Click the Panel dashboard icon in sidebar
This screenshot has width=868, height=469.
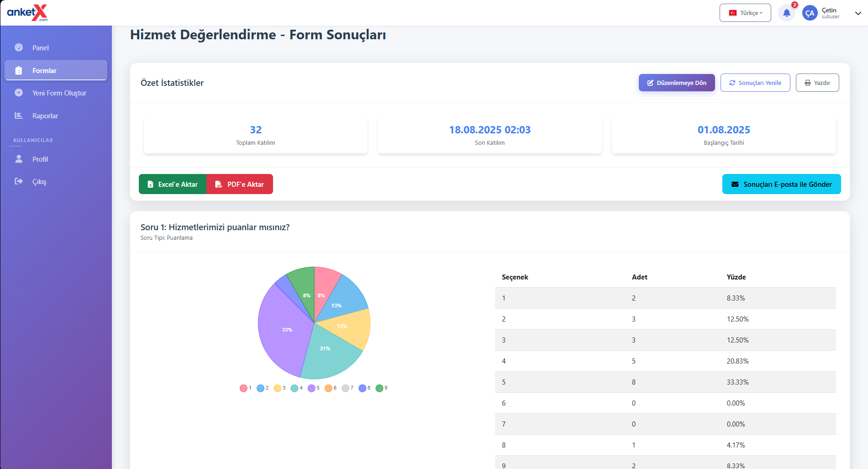(19, 47)
